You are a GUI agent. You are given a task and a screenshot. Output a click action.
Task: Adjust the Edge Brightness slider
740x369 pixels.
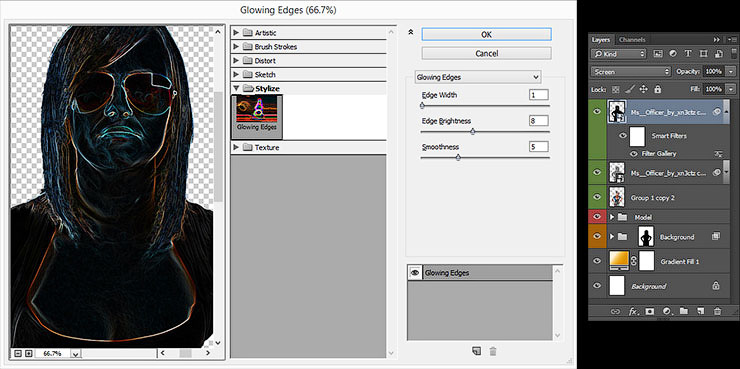472,132
